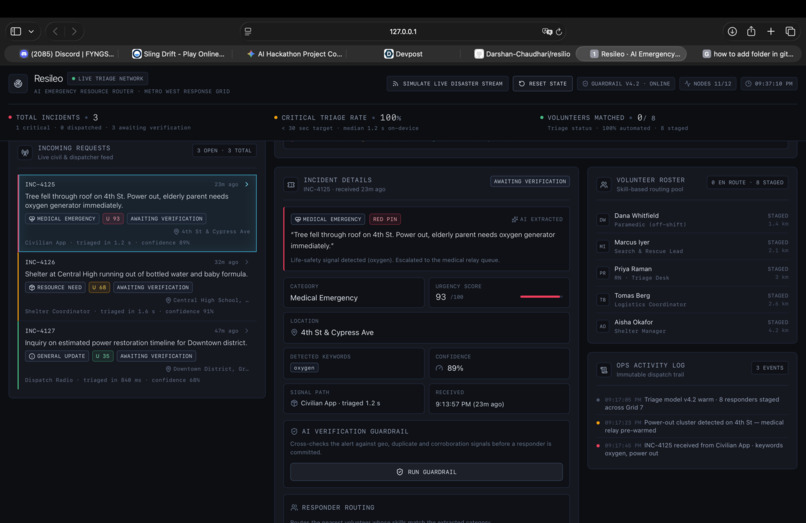Click the oxygen keyword chip
The image size is (806, 523).
(304, 368)
